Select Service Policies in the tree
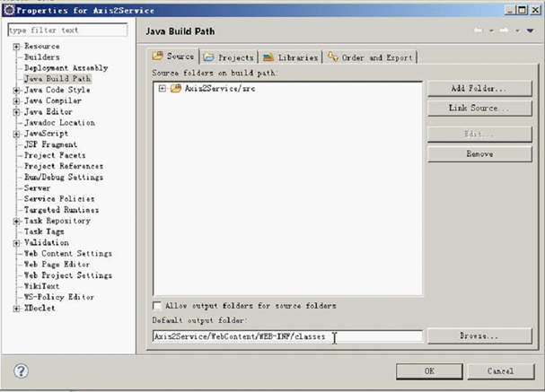The width and height of the screenshot is (545, 392). [59, 199]
